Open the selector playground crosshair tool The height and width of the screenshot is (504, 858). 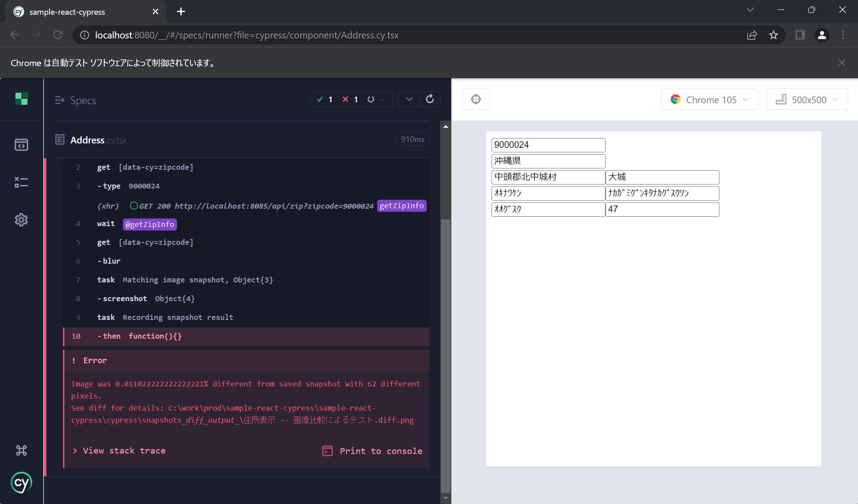click(x=476, y=99)
